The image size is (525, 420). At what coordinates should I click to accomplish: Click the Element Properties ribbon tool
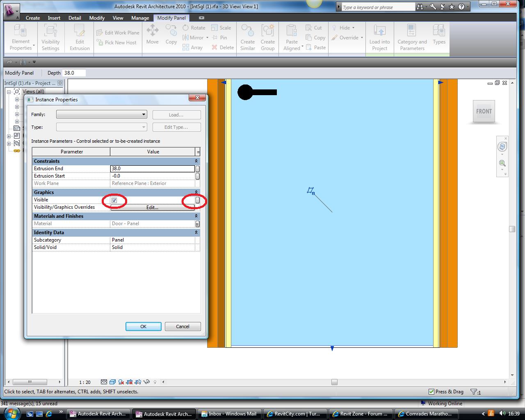pyautogui.click(x=21, y=37)
